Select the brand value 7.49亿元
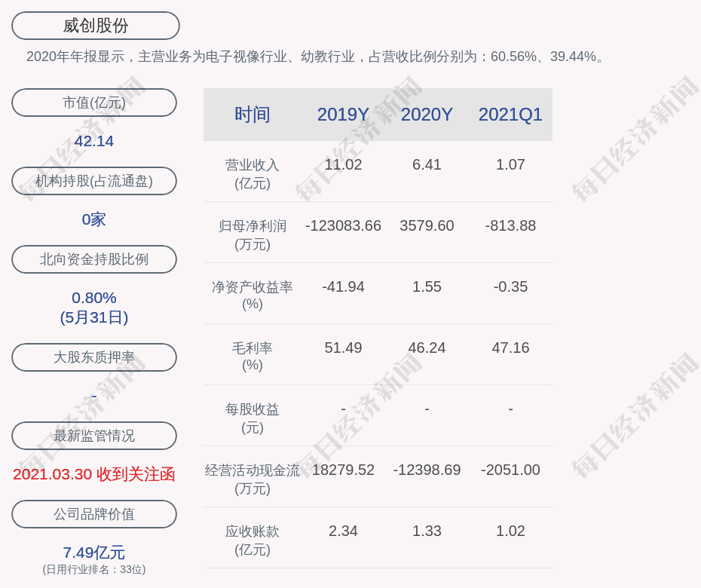Viewport: 701px width, 588px height. (x=94, y=553)
